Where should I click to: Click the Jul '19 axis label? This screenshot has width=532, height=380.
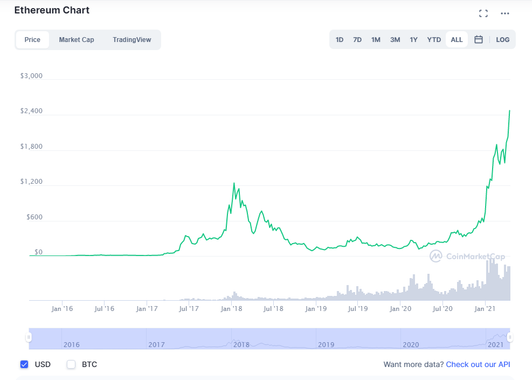point(358,309)
